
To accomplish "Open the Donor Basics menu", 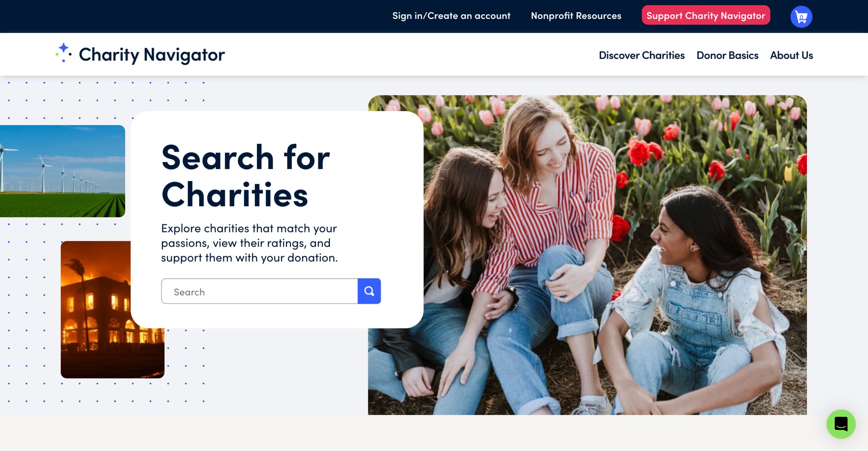I will 727,55.
